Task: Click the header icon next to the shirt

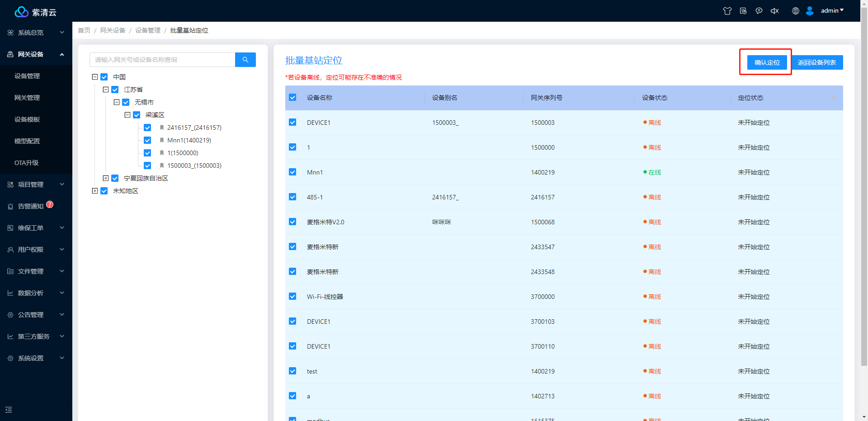Action: pyautogui.click(x=743, y=11)
